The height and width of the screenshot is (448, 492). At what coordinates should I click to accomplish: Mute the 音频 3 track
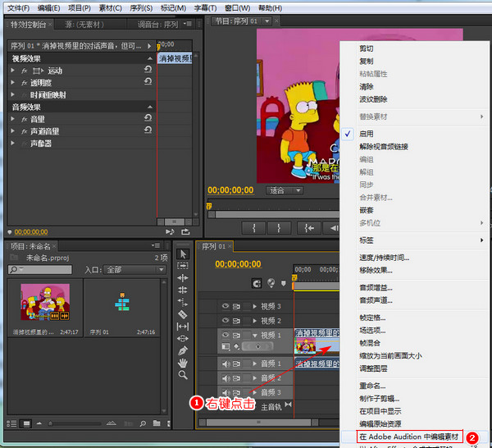click(x=226, y=392)
